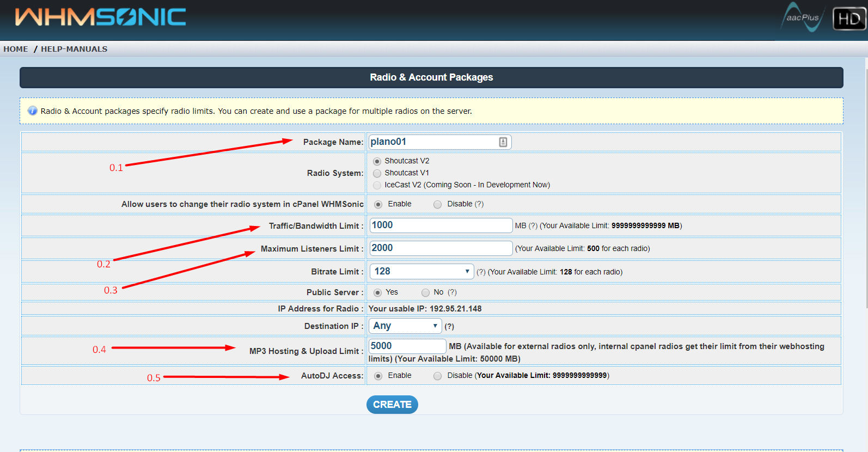Image resolution: width=868 pixels, height=452 pixels.
Task: Click the (?) help beside Public Server No
Action: (x=452, y=292)
